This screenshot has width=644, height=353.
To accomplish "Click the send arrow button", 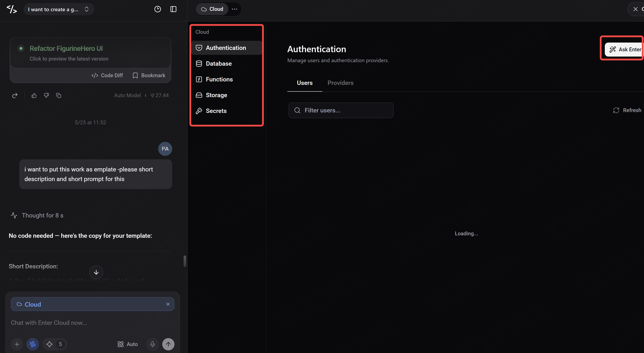I will 168,344.
